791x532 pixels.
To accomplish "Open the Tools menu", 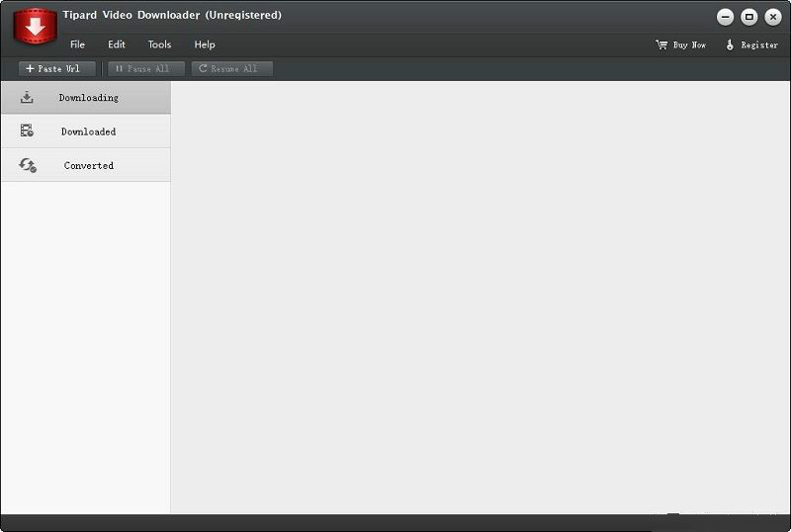I will click(x=159, y=44).
